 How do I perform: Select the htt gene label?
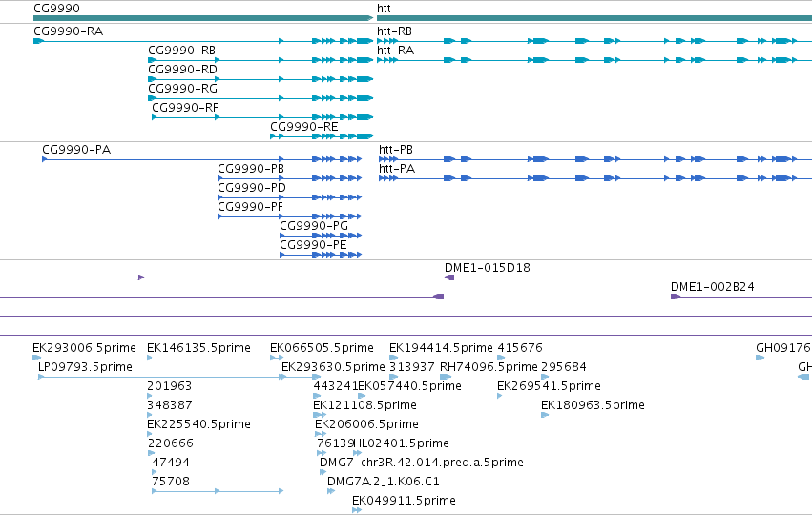pos(384,9)
